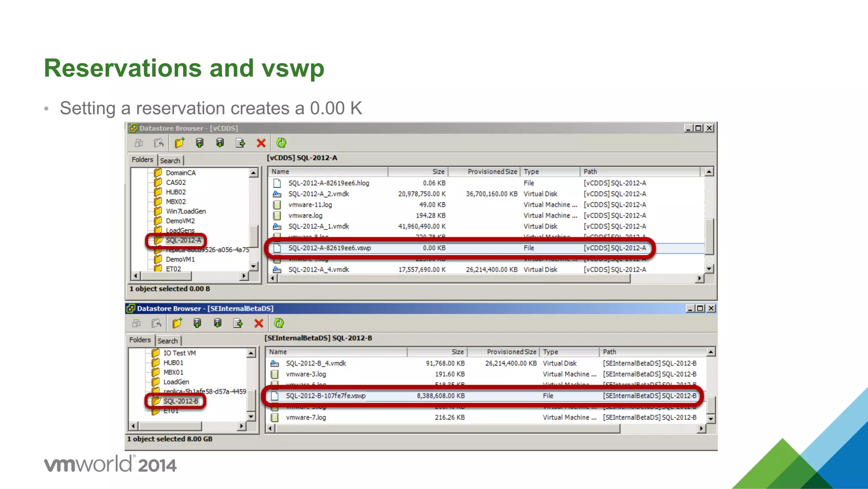
Task: Click Download file icon in vCDDS browser toolbar
Action: (x=220, y=143)
